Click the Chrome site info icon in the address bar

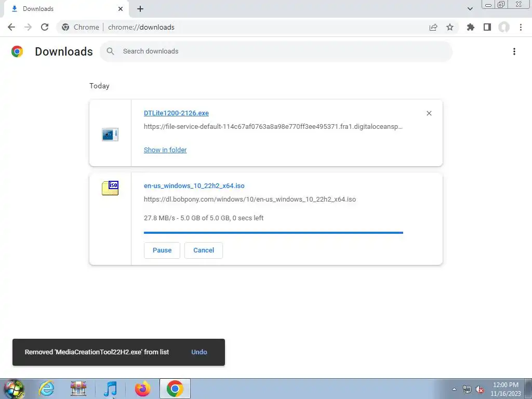[x=65, y=27]
